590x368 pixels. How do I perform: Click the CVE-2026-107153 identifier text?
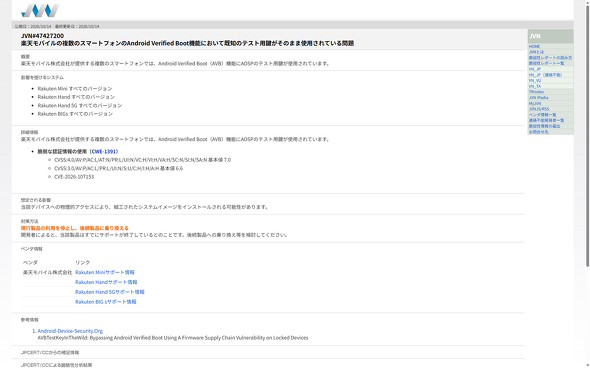tap(74, 176)
